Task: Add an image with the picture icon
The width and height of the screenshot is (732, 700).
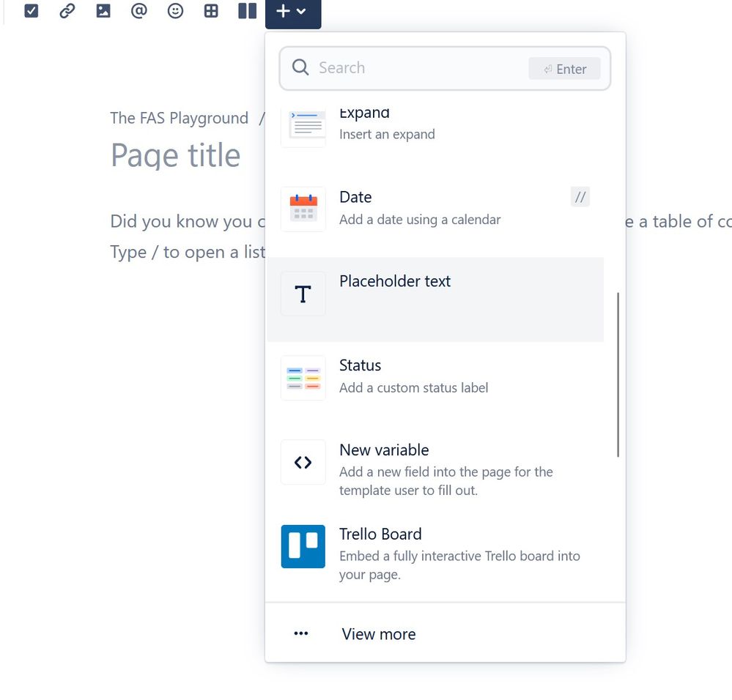Action: [x=103, y=10]
